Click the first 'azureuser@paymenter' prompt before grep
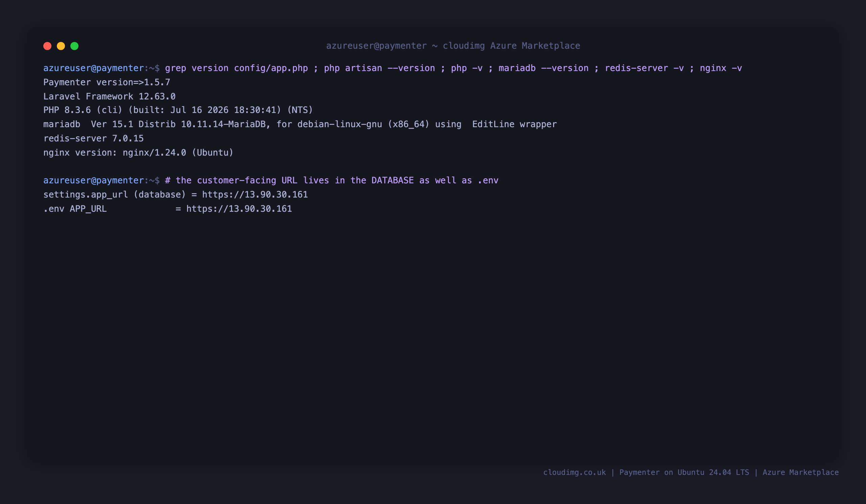This screenshot has height=504, width=866. (93, 68)
